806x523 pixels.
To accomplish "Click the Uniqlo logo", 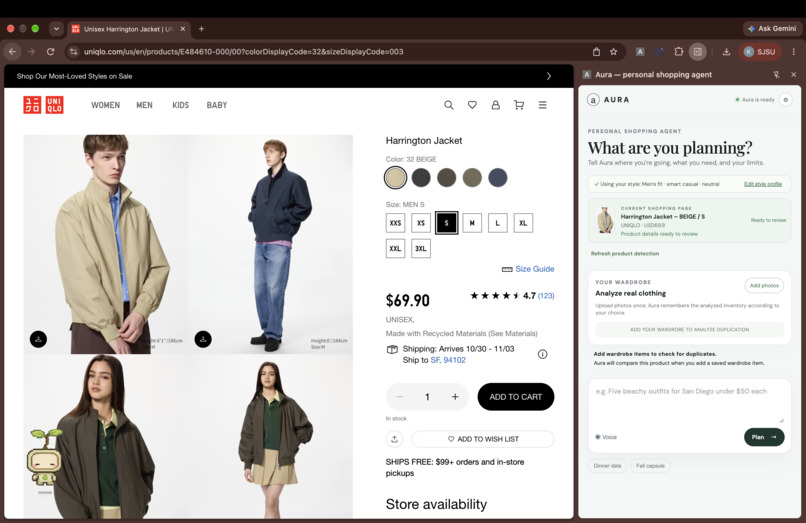I will coord(44,105).
